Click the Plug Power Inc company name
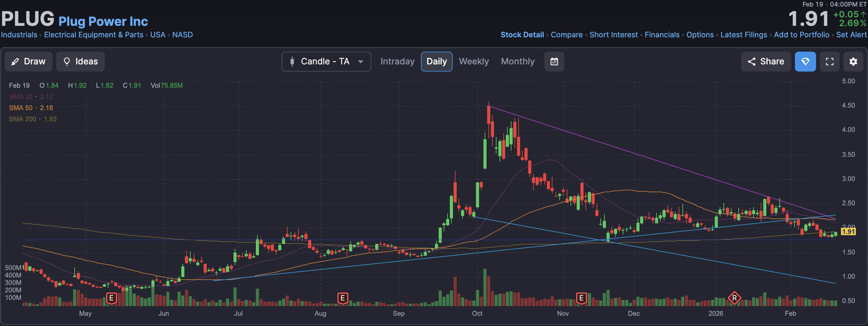Image resolution: width=868 pixels, height=326 pixels. [x=103, y=21]
